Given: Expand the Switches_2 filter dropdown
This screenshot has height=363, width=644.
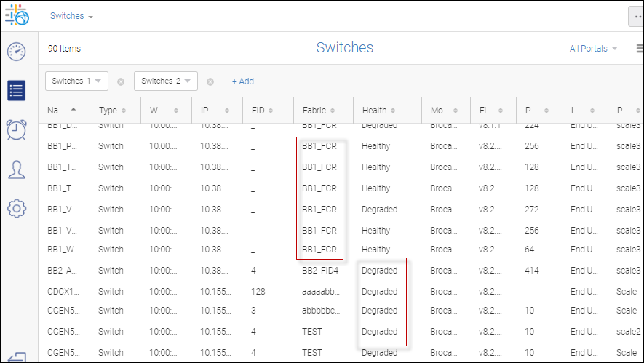Looking at the screenshot, I should [166, 81].
